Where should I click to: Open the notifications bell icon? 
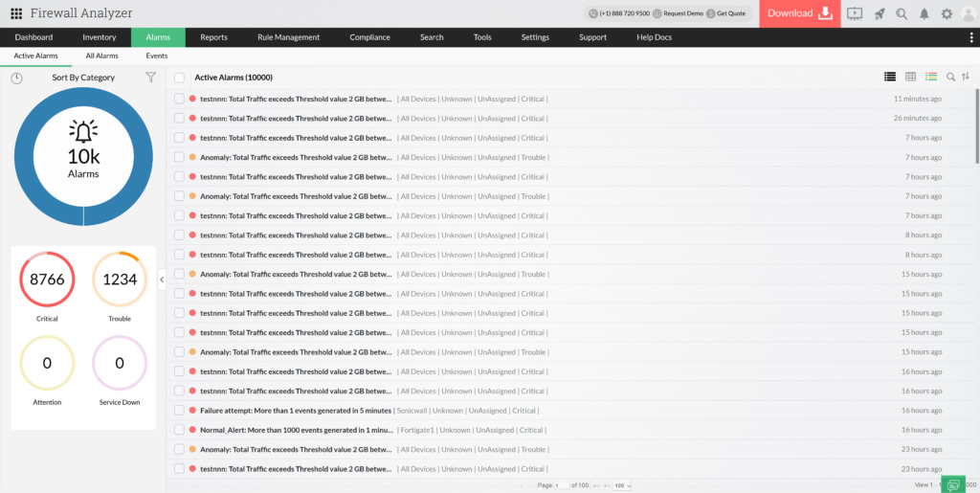click(924, 13)
